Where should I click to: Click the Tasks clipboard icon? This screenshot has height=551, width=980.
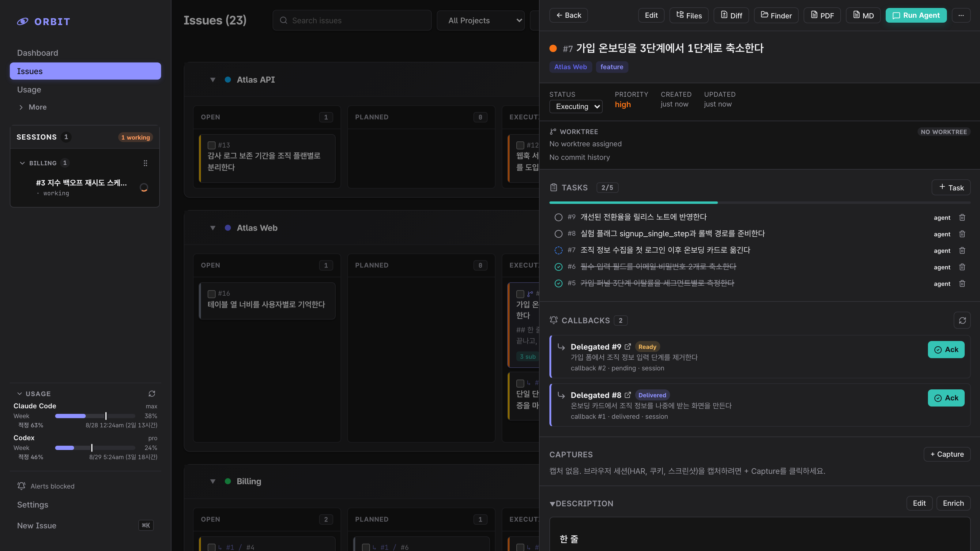pyautogui.click(x=553, y=187)
